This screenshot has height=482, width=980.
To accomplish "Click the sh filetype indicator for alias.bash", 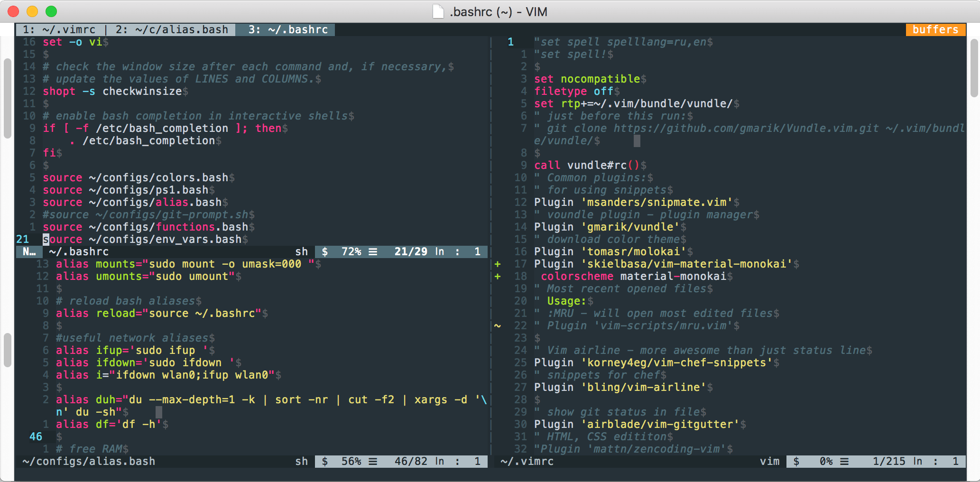I will coord(301,461).
